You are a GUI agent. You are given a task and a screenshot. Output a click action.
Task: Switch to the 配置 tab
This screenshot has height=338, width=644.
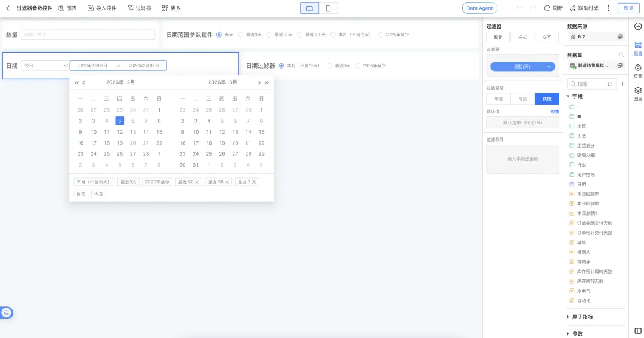(x=498, y=38)
